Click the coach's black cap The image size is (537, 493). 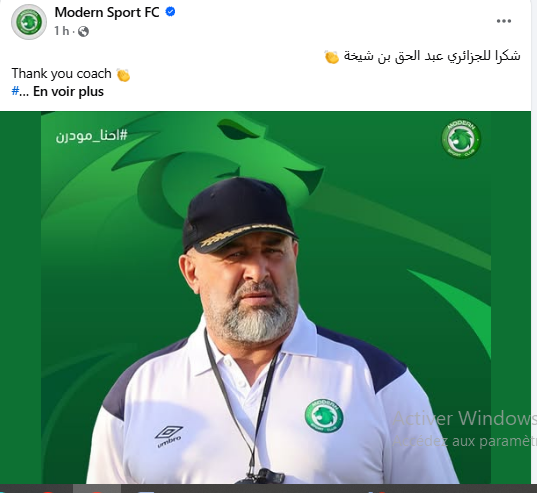pyautogui.click(x=239, y=214)
